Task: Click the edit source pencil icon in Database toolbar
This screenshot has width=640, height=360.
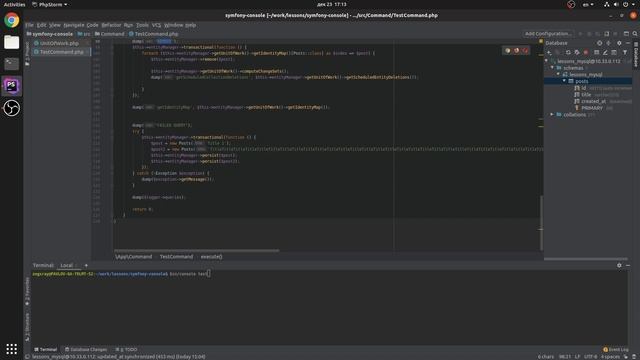Action: pos(605,52)
